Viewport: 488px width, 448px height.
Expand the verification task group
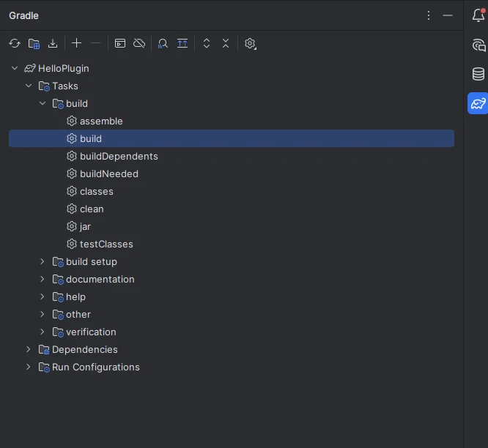click(x=42, y=332)
